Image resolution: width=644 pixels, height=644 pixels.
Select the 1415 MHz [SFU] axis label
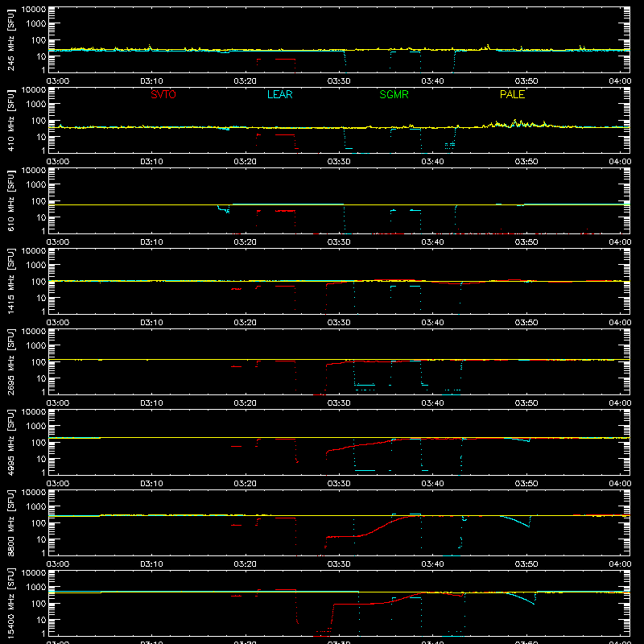point(11,281)
